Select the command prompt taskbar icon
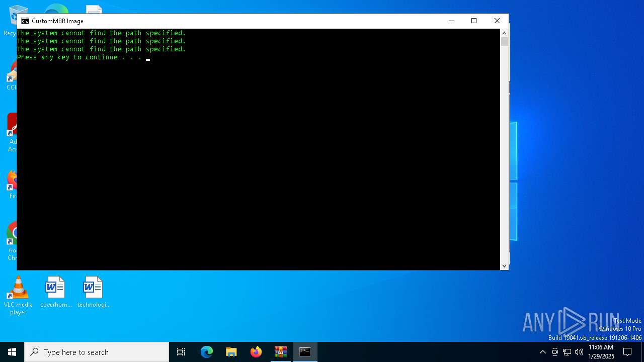Screen dimensions: 644x362 (x=305, y=352)
